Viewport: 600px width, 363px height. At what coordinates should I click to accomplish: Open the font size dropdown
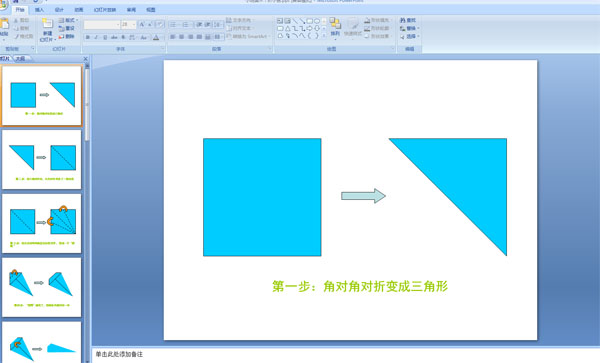click(x=128, y=24)
